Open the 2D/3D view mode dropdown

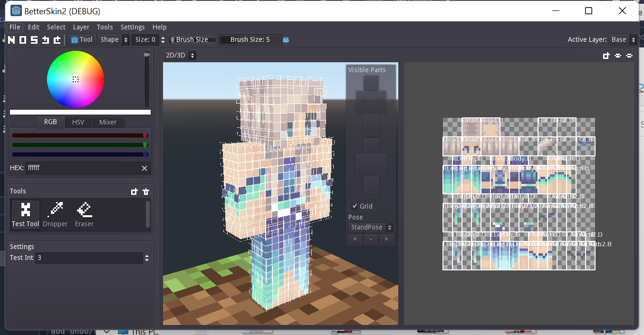[x=180, y=56]
